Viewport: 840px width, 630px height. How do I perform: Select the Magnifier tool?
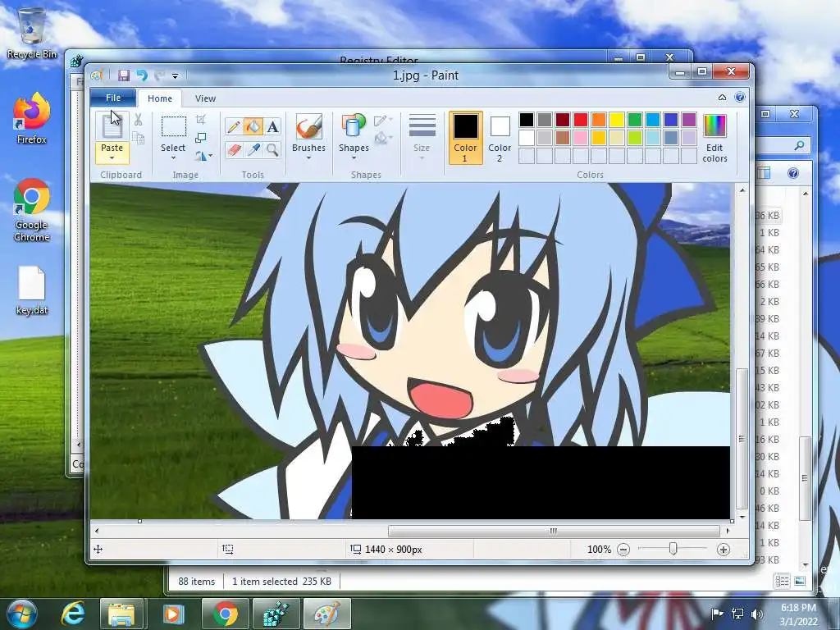click(x=272, y=149)
